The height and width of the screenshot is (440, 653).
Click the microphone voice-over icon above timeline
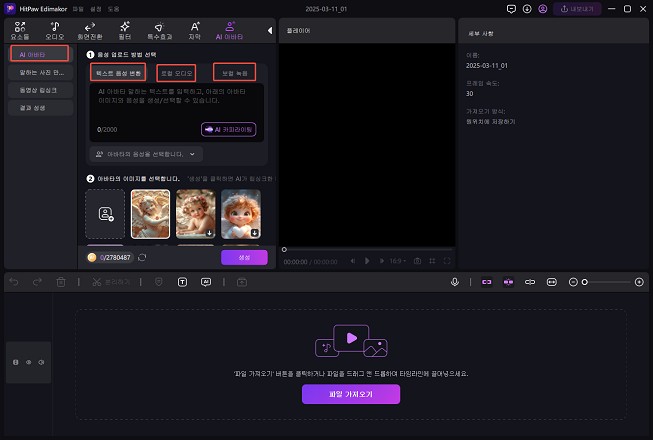[455, 282]
